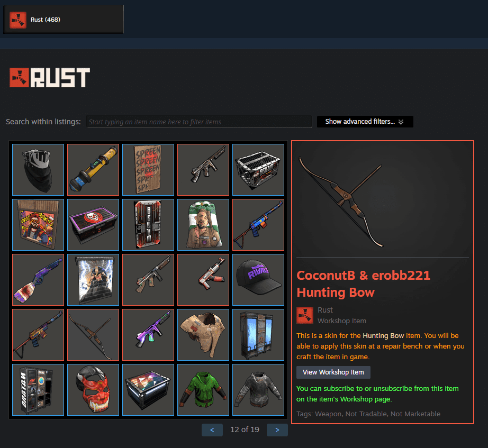Select the Twitch Rivals black cap

click(258, 280)
